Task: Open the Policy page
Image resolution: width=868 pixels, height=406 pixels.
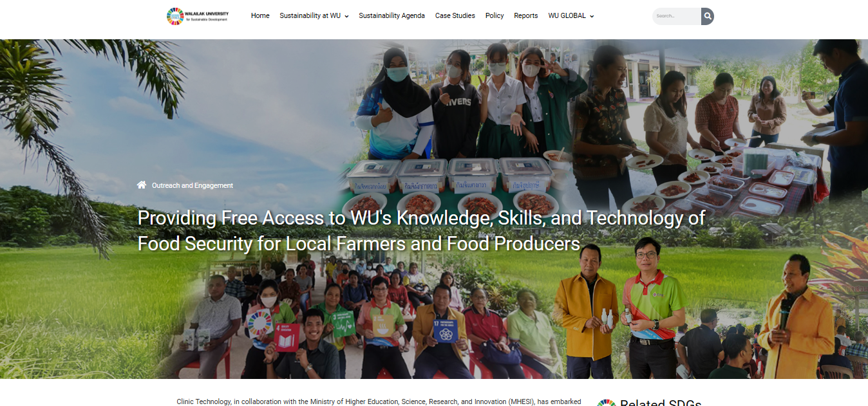Action: pos(495,16)
